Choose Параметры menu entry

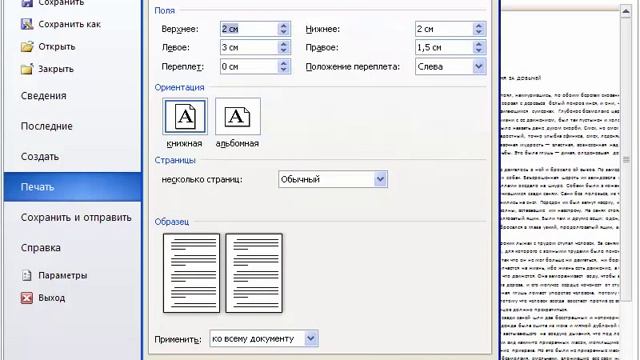[x=62, y=276]
